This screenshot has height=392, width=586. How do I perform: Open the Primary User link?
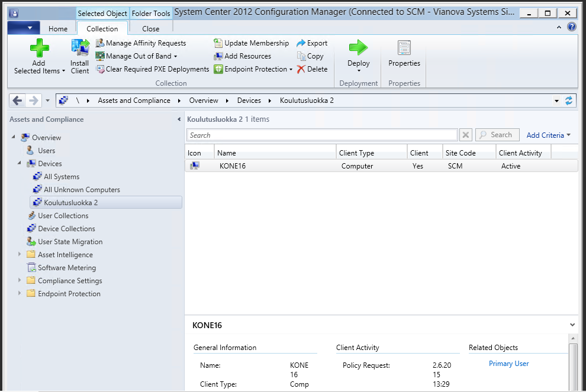coord(508,364)
